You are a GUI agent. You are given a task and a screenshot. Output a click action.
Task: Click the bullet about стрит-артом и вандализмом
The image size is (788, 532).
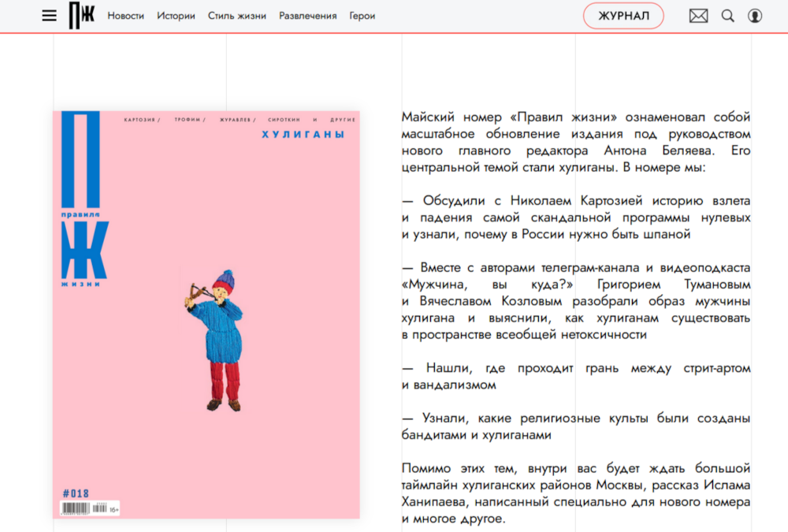pos(576,376)
